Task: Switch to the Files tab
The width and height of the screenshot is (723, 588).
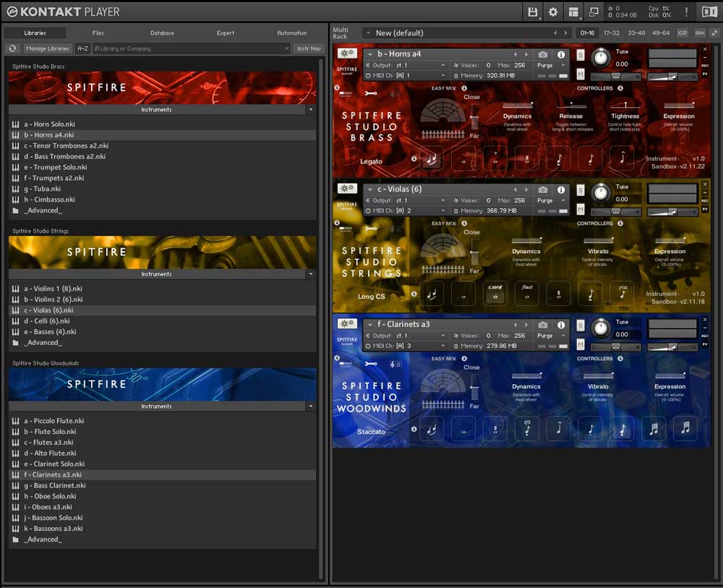Action: 98,33
